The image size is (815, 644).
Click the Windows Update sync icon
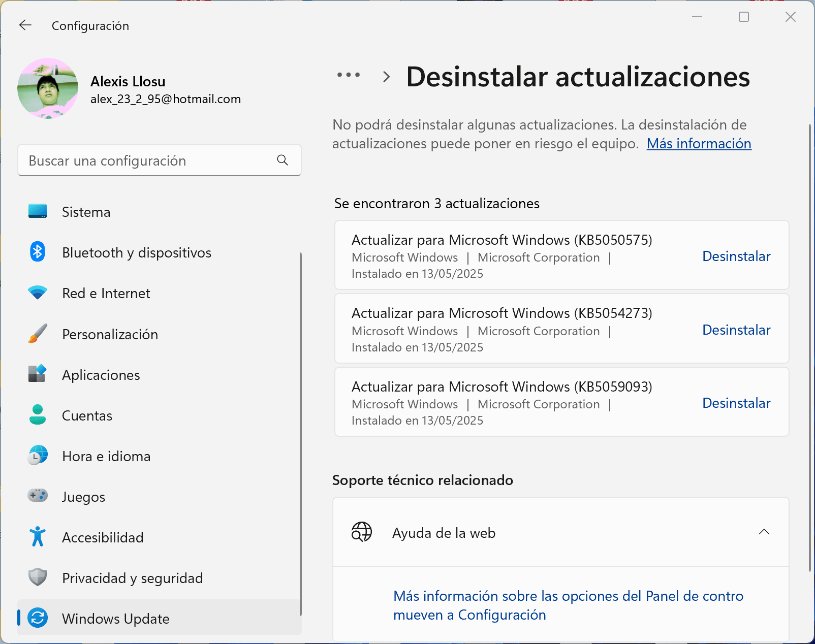click(37, 619)
